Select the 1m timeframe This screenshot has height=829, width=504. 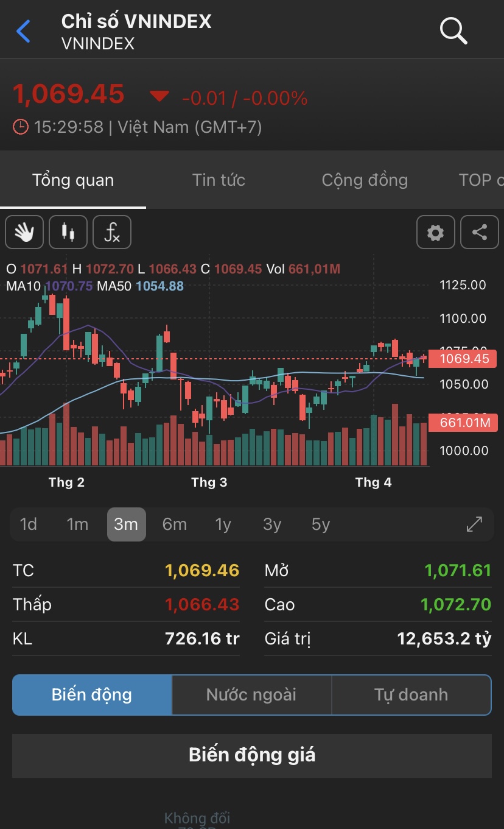point(77,524)
